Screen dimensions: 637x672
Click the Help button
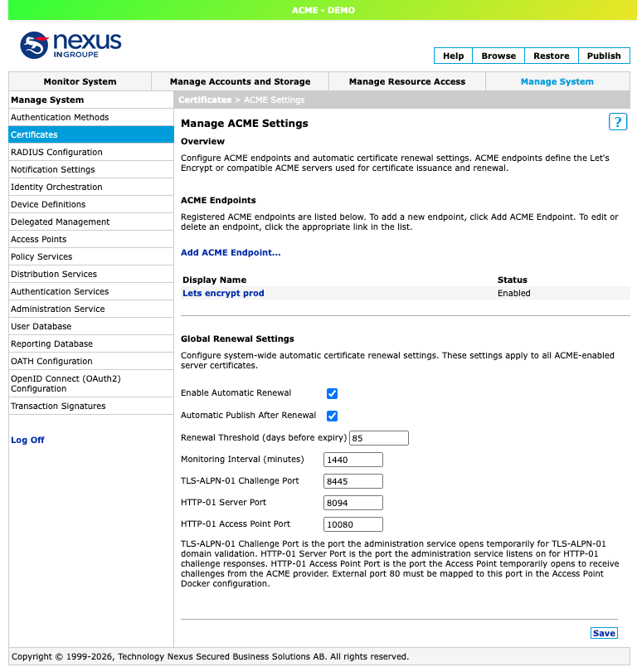[453, 56]
